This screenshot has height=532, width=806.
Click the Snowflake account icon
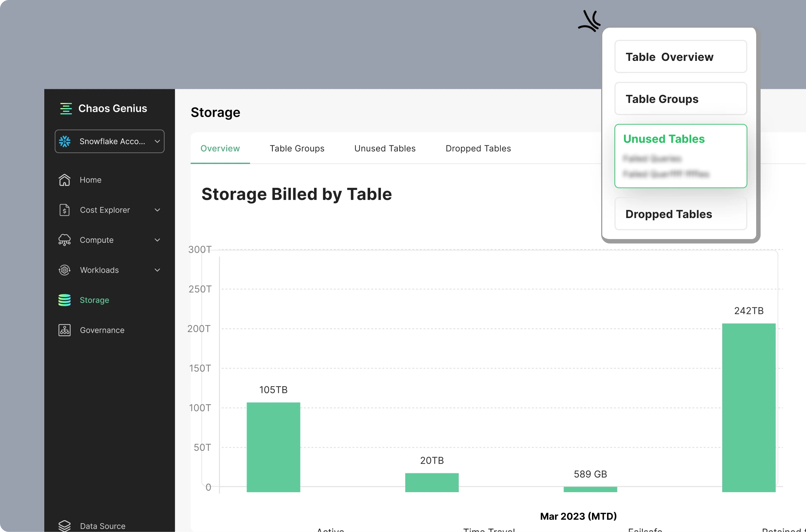point(65,141)
